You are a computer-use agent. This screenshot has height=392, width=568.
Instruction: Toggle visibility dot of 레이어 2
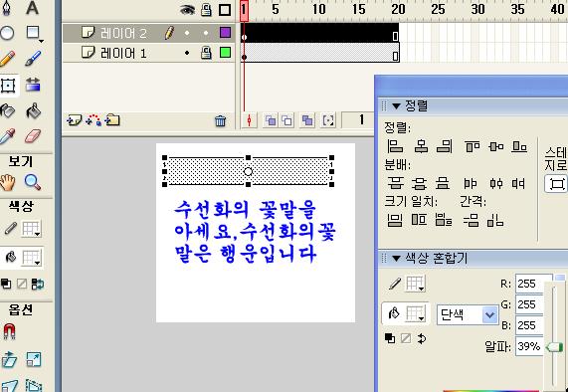[187, 33]
